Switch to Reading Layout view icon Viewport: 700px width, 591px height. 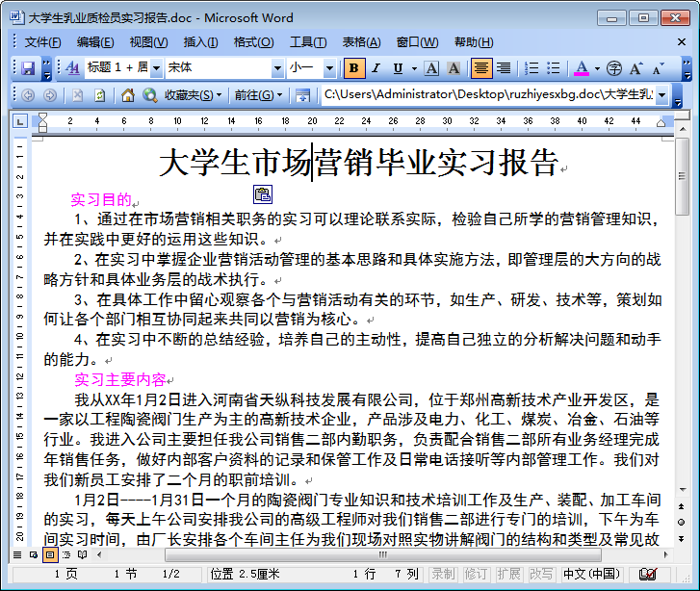pyautogui.click(x=82, y=554)
